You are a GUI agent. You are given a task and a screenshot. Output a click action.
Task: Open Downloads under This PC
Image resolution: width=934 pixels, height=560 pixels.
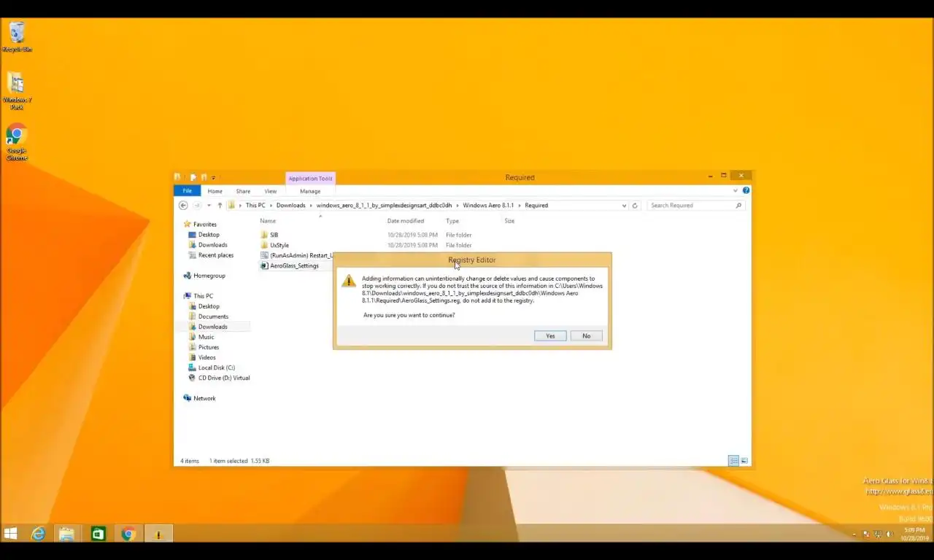[x=208, y=327]
